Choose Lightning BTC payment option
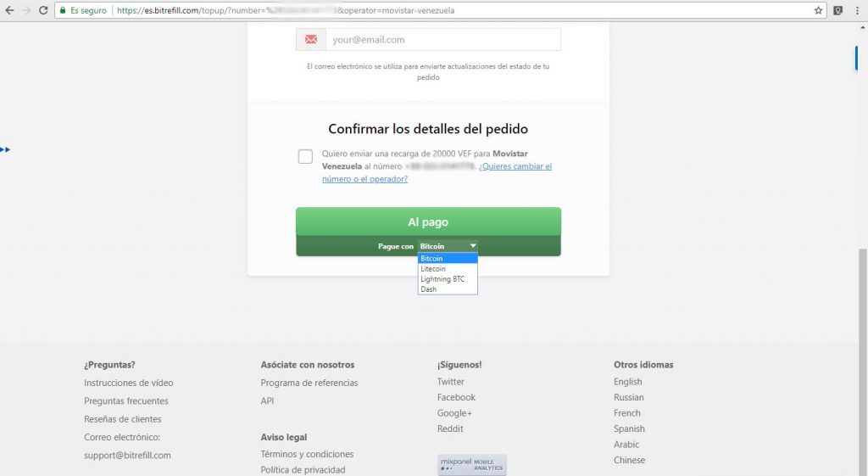This screenshot has height=476, width=868. click(x=448, y=279)
